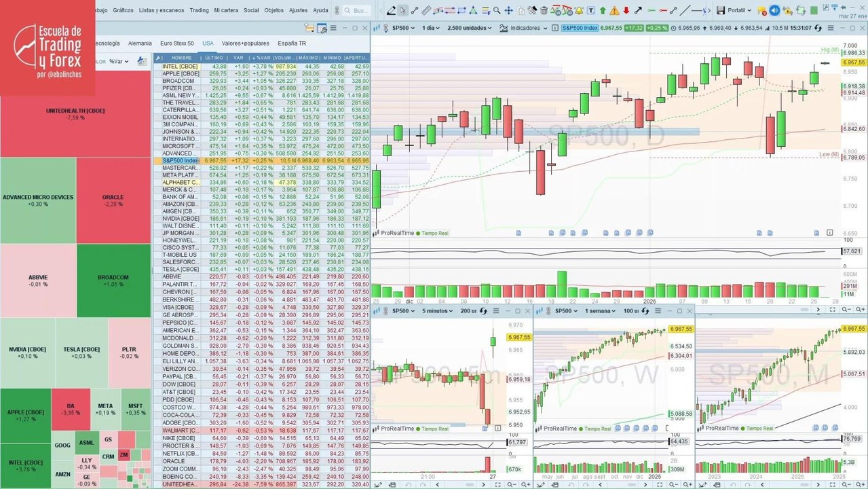Click the alert bell icon

[579, 10]
